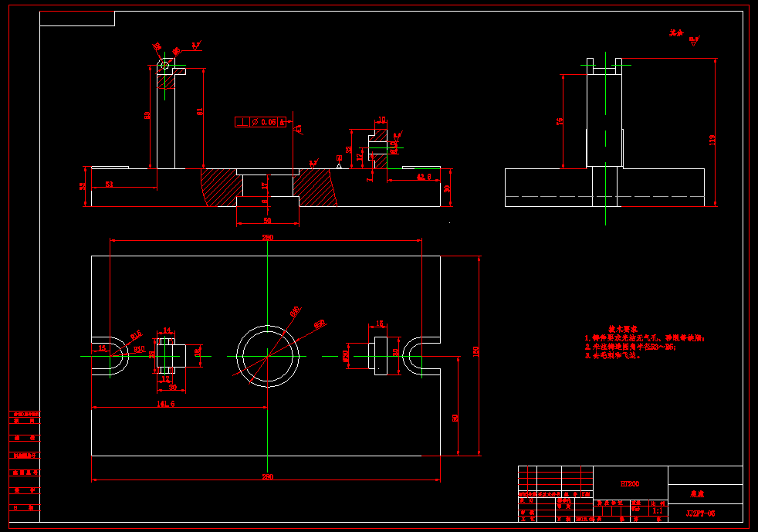The width and height of the screenshot is (758, 532).
Task: Click the JJZPT-05 drawing number
Action: [x=700, y=513]
